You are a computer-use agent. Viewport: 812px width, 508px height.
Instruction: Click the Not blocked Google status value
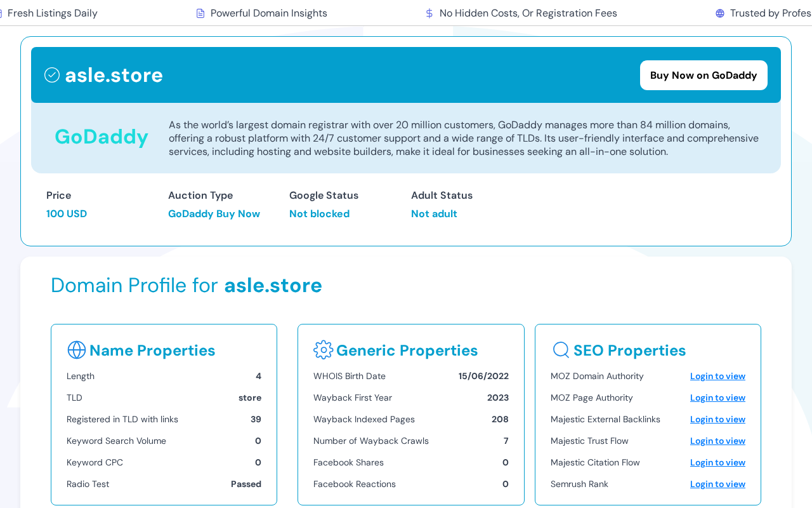319,214
